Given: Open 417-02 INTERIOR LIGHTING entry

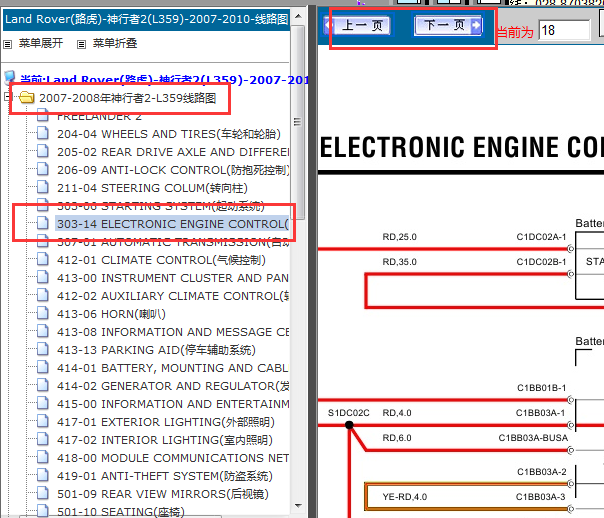Looking at the screenshot, I should [x=165, y=440].
